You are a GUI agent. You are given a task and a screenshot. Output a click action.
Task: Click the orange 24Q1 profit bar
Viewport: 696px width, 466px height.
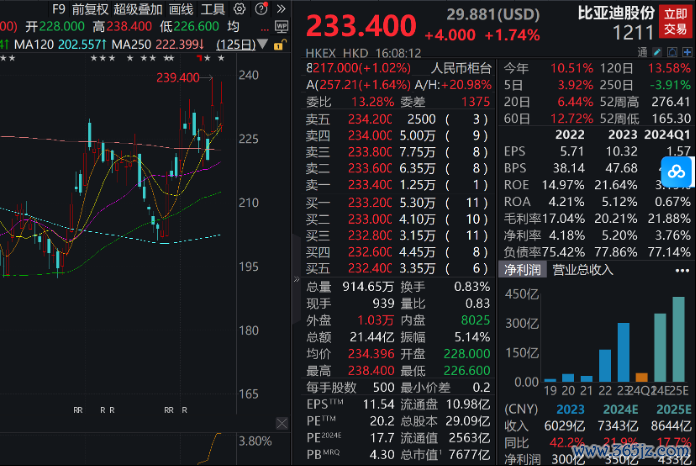(x=642, y=378)
